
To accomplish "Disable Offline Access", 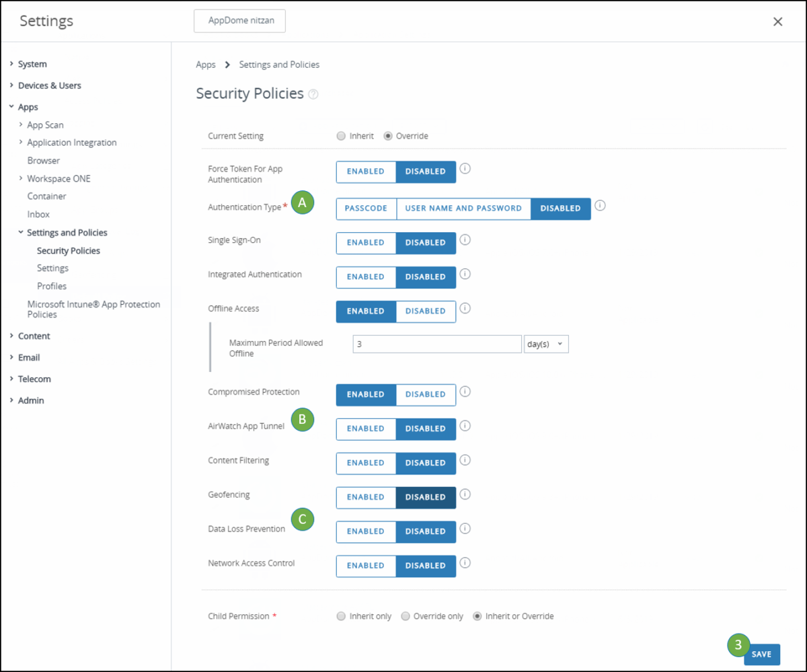I will click(425, 311).
